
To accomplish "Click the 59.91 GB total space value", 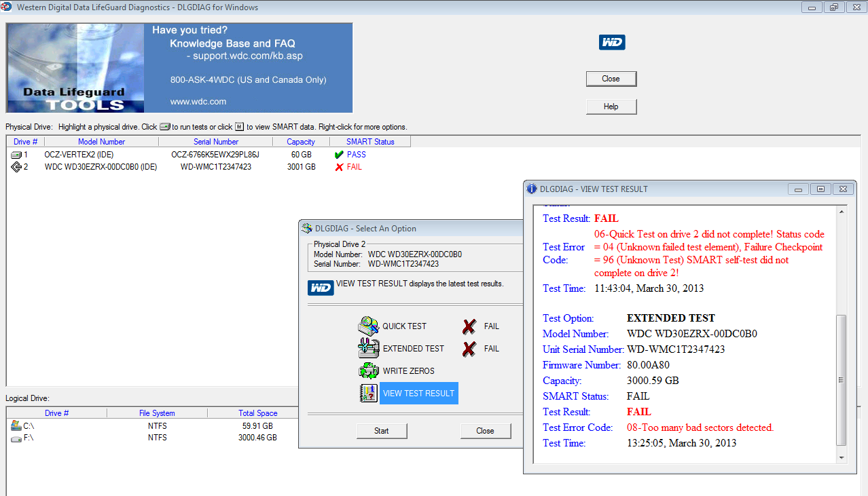I will coord(258,426).
